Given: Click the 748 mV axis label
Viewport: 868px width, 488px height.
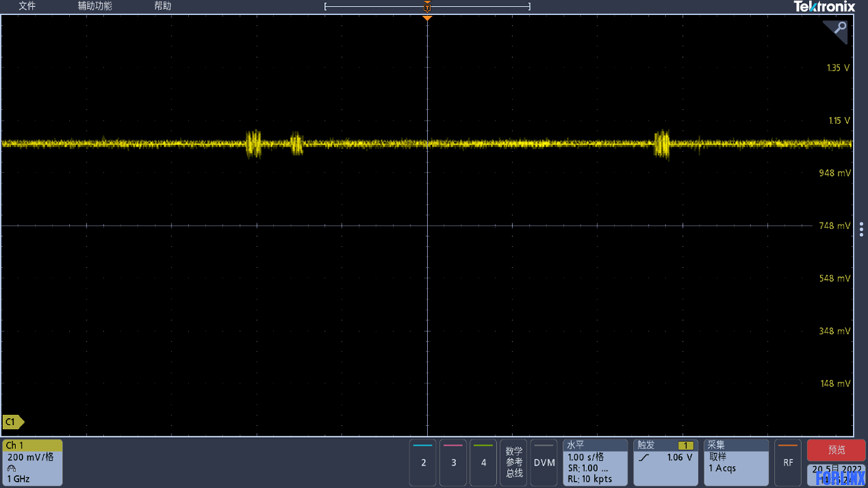Looking at the screenshot, I should click(x=834, y=225).
